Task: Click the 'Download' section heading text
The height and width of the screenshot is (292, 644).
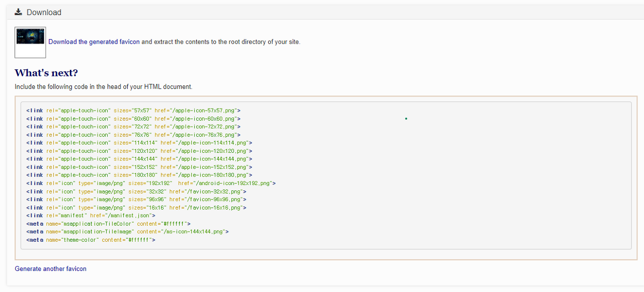Action: [x=44, y=12]
